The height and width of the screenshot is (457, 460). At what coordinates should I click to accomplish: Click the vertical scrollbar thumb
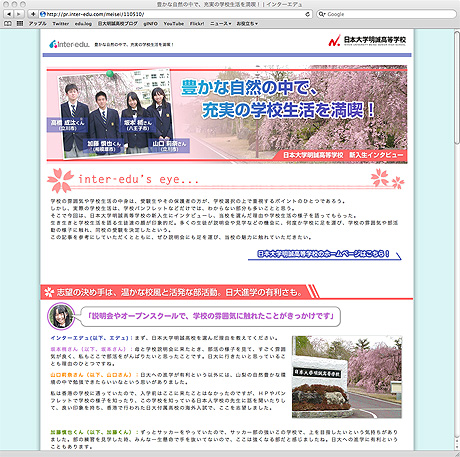point(457,88)
